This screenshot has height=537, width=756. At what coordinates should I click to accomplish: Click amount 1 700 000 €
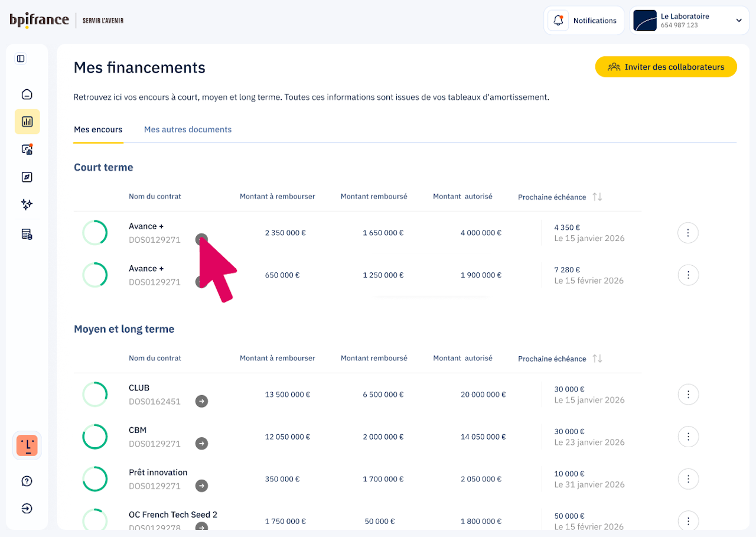tap(383, 479)
